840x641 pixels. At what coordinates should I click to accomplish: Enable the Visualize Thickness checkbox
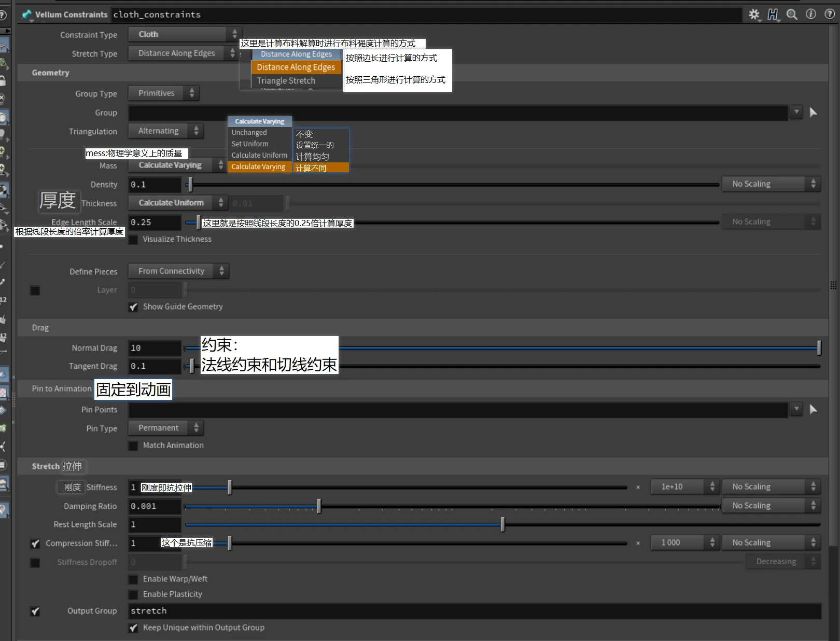[x=133, y=239]
